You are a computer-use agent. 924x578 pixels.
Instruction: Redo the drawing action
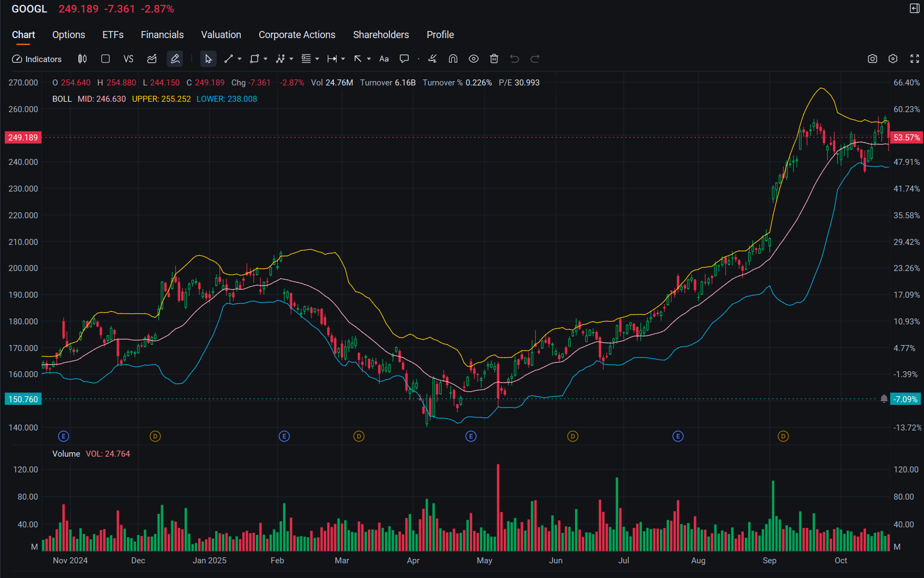coord(535,59)
